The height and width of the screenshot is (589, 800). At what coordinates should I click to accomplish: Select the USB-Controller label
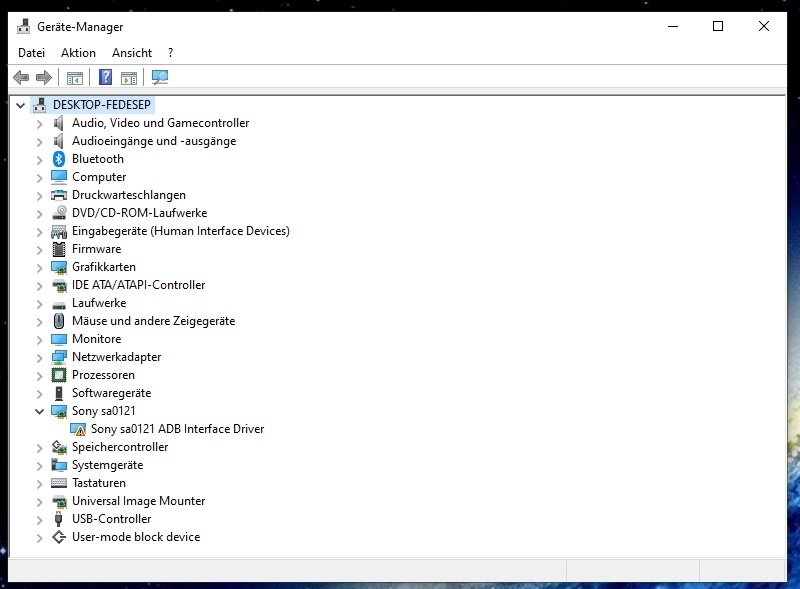coord(112,519)
